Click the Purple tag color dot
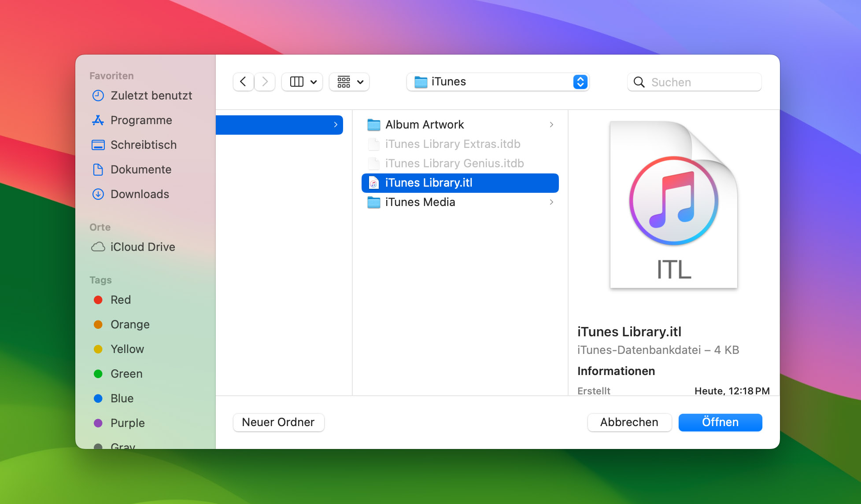Screen dimensions: 861x504 [x=98, y=423]
